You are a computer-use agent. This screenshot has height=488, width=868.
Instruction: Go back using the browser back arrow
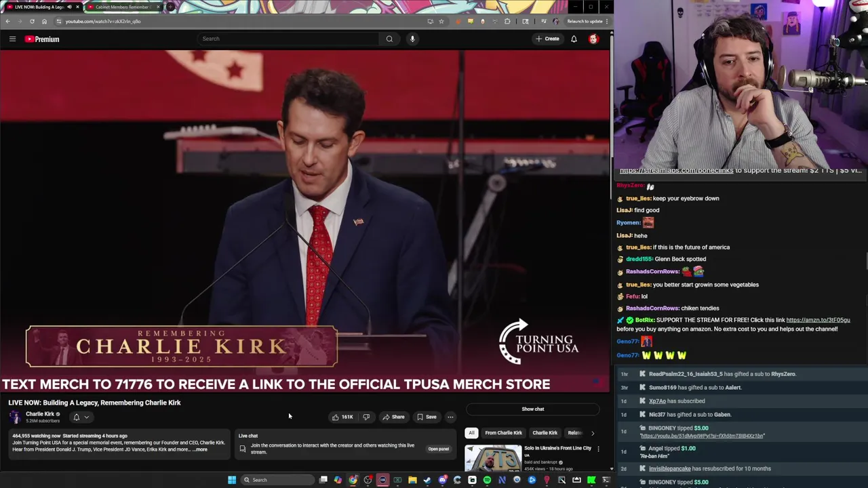[x=7, y=21]
